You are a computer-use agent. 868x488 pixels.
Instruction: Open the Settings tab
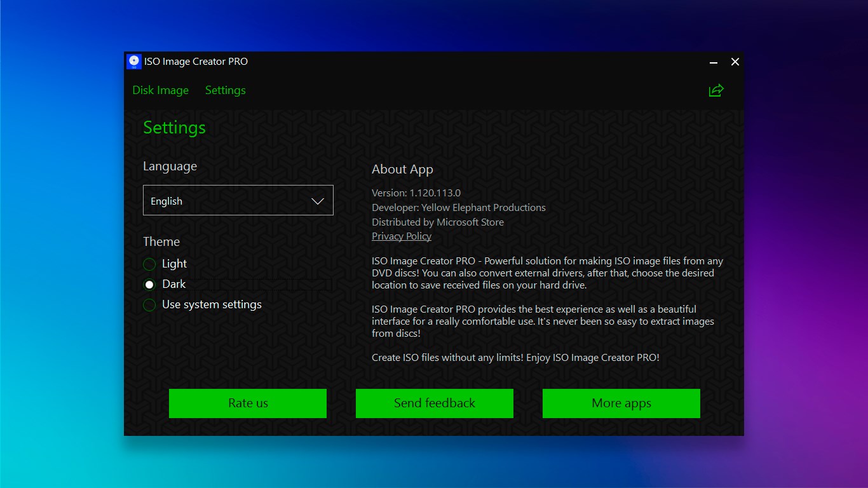tap(226, 90)
